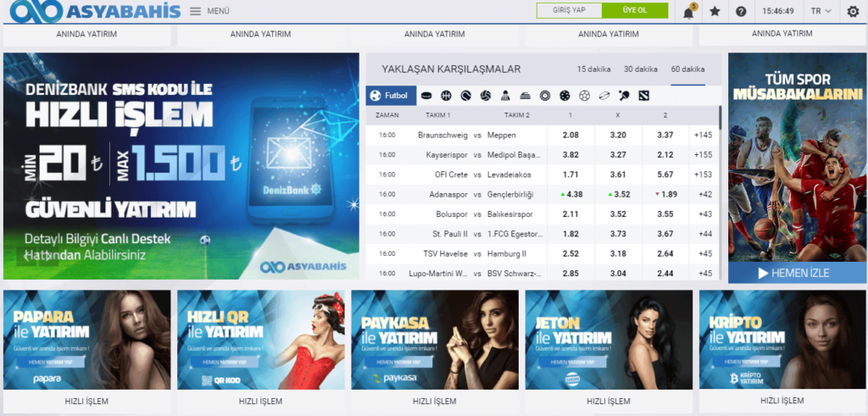
Task: Click GİRİŞ YAP login button
Action: (569, 10)
